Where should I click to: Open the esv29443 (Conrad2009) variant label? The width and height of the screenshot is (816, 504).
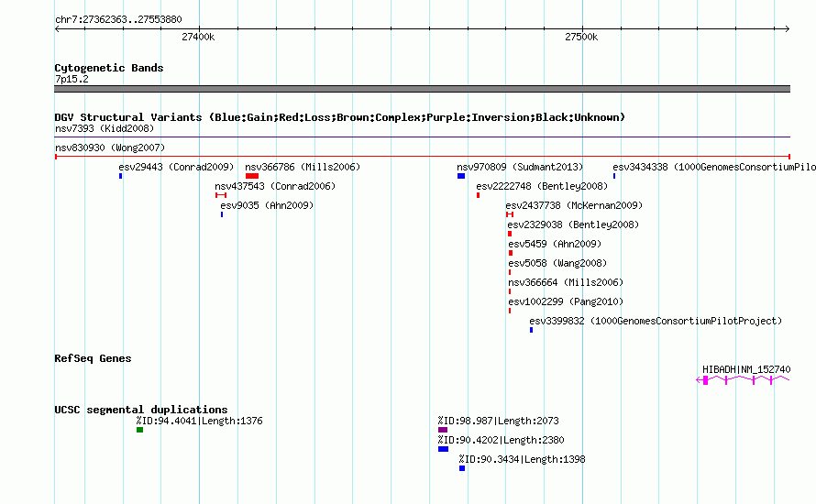coord(176,167)
